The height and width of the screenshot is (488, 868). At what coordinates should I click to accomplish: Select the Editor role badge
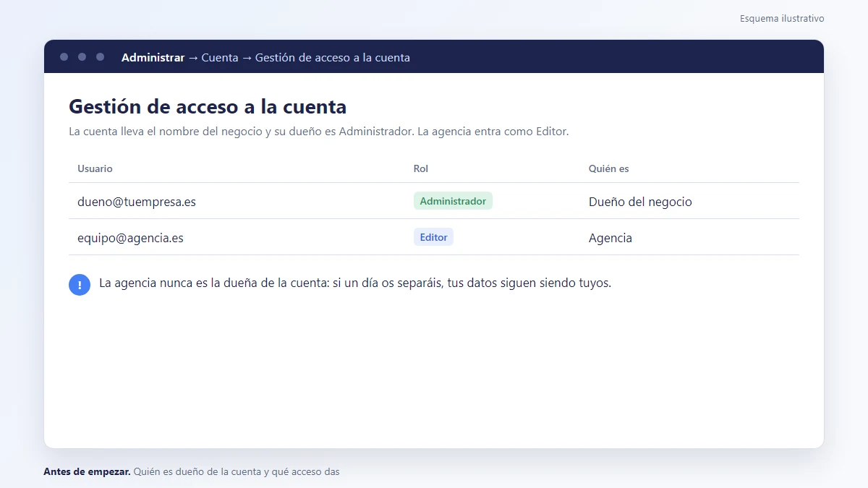tap(433, 237)
